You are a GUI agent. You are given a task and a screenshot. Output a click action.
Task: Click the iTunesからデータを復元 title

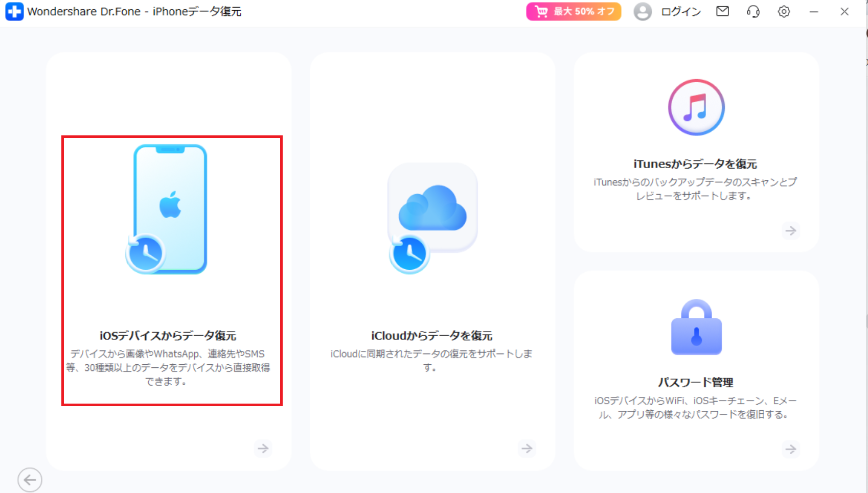pyautogui.click(x=695, y=164)
